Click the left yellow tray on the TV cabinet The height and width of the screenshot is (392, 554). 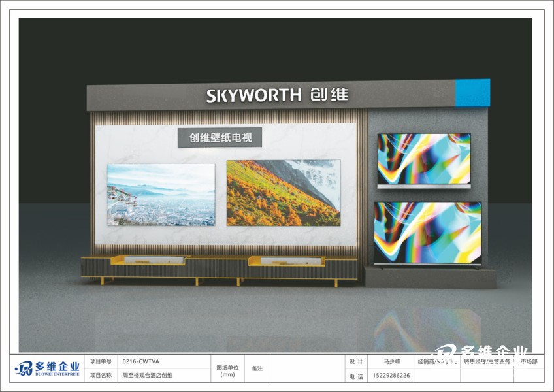click(150, 260)
